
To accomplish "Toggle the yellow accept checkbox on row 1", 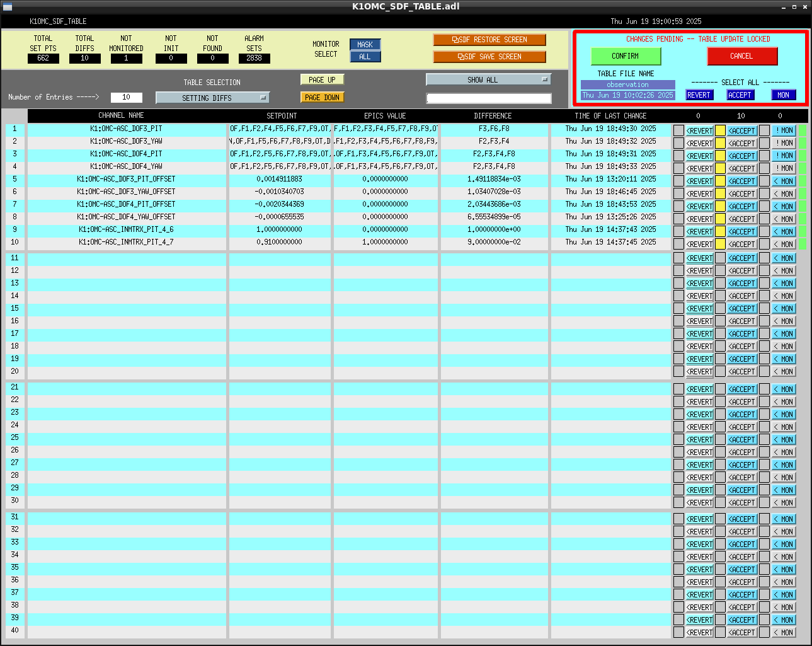I will [720, 130].
